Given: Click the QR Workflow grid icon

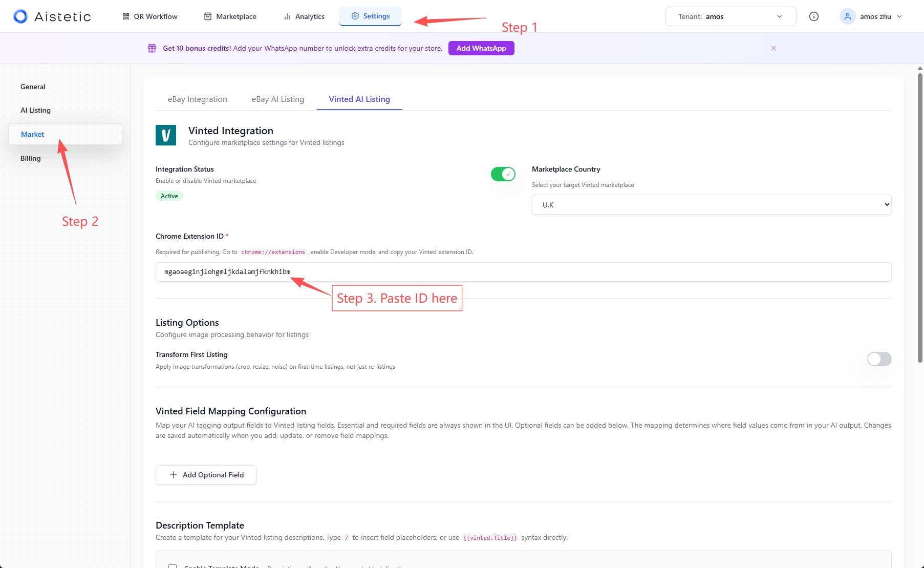Looking at the screenshot, I should [x=126, y=16].
